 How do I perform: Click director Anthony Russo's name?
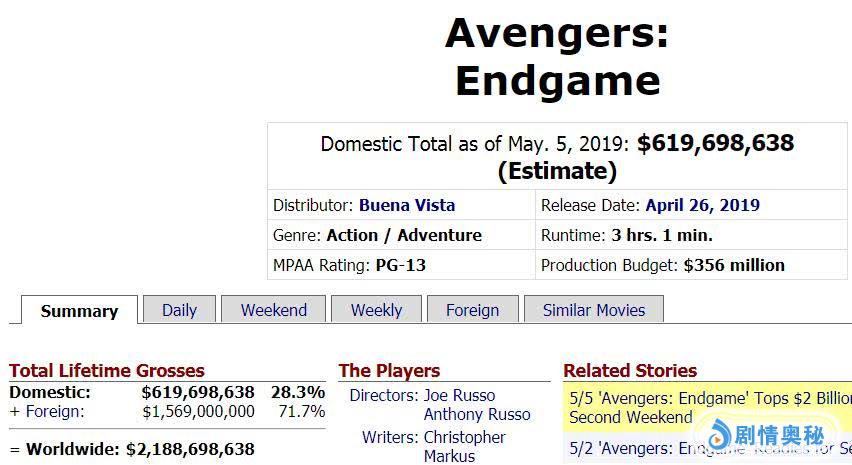pos(477,414)
